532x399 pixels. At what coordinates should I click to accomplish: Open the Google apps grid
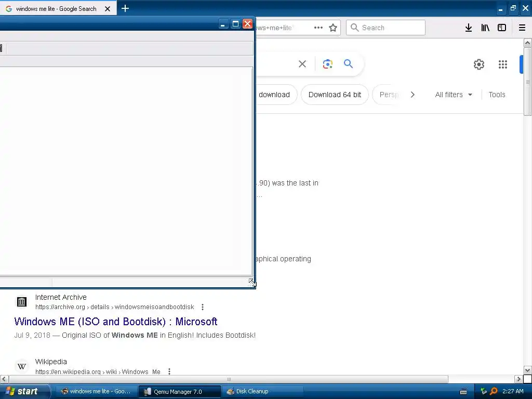pos(503,64)
